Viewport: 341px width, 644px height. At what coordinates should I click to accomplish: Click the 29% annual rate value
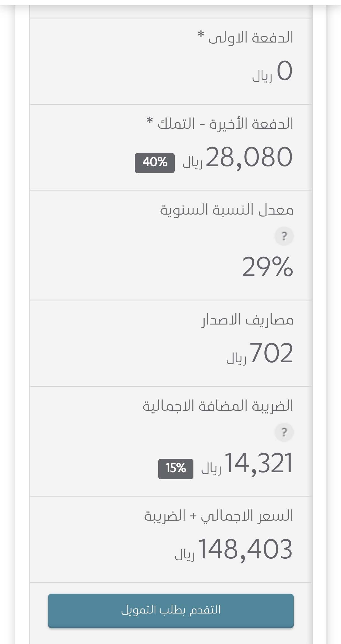pyautogui.click(x=267, y=267)
